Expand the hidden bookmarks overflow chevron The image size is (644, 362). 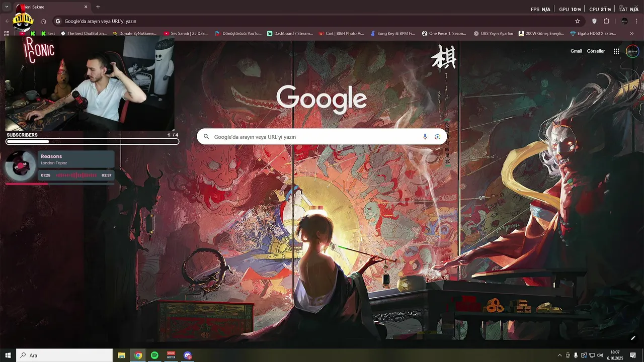tap(632, 34)
